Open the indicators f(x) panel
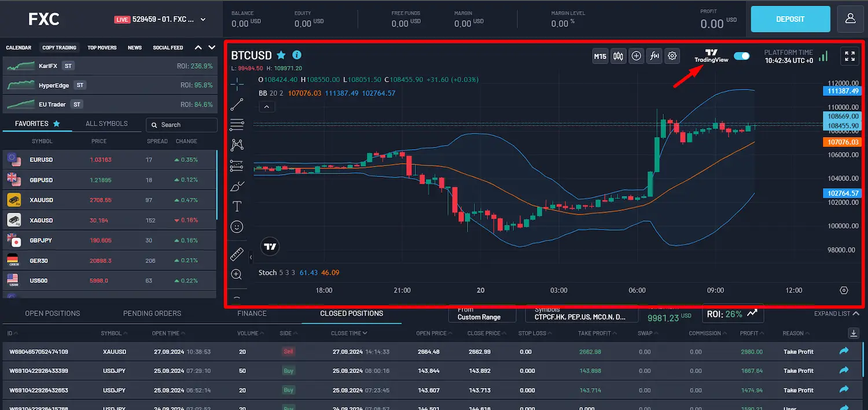Screen dimensions: 868x410 (654, 56)
